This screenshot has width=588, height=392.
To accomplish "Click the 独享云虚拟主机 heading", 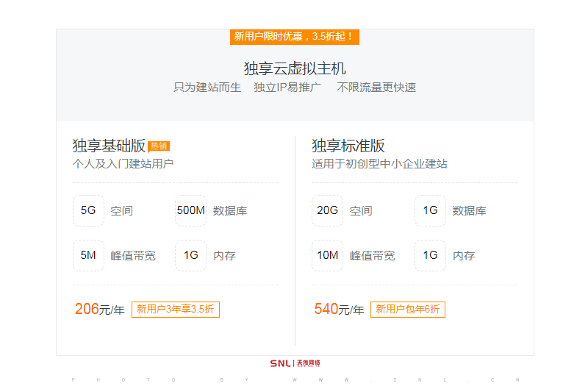I will tap(294, 68).
